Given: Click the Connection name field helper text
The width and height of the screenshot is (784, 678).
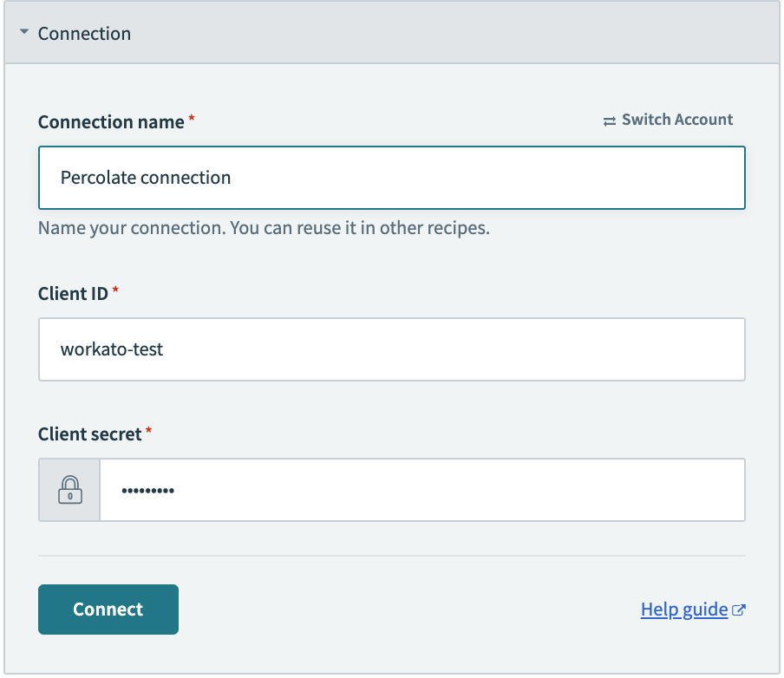Looking at the screenshot, I should tap(262, 227).
